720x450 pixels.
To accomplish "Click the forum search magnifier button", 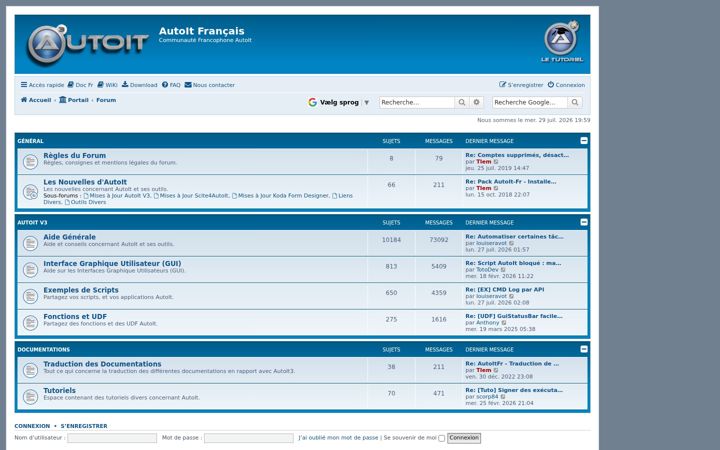I will pos(462,102).
